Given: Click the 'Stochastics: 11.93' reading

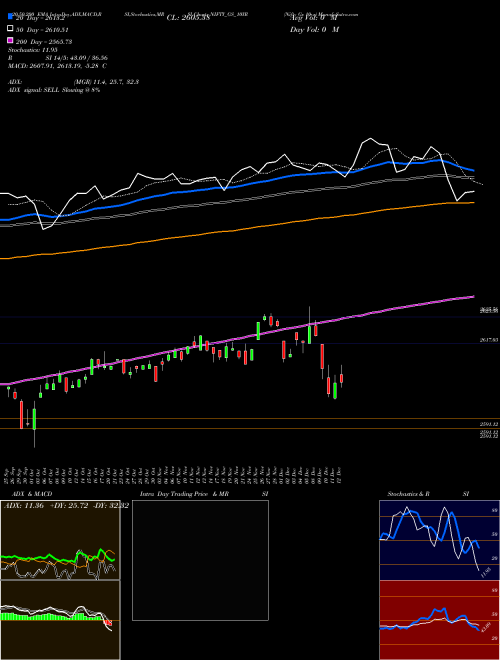Looking at the screenshot, I should click(32, 50).
